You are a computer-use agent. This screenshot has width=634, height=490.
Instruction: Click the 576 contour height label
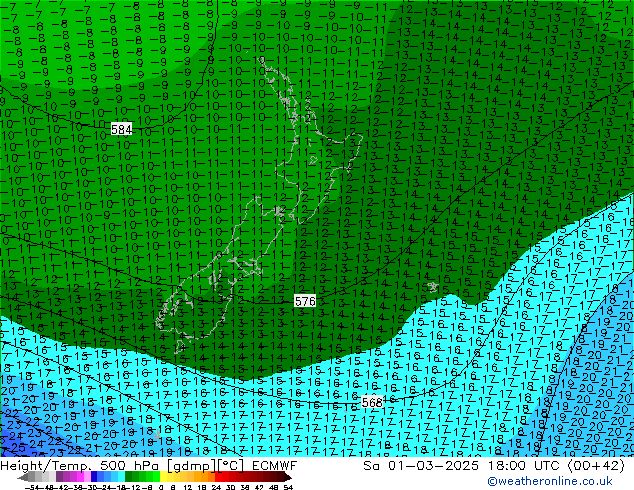[305, 301]
